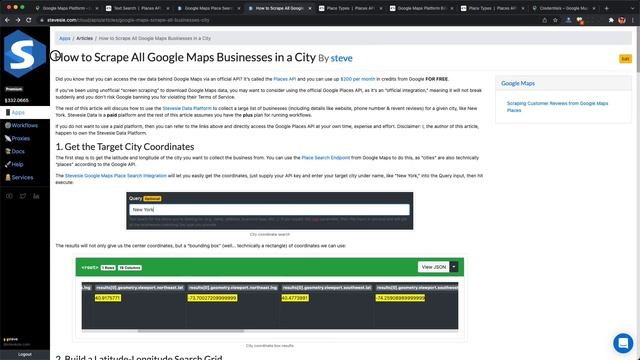Click the Premium badge in the sidebar
The width and height of the screenshot is (640, 360).
(14, 89)
